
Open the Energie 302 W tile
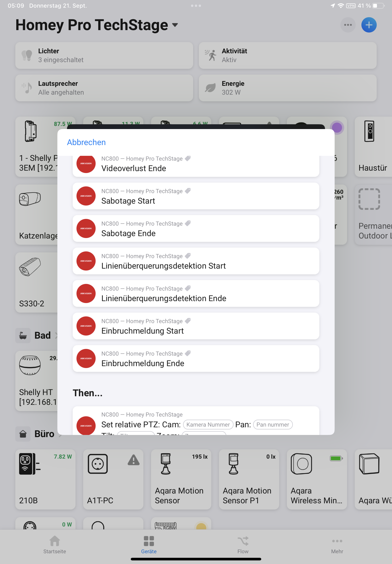tap(287, 88)
